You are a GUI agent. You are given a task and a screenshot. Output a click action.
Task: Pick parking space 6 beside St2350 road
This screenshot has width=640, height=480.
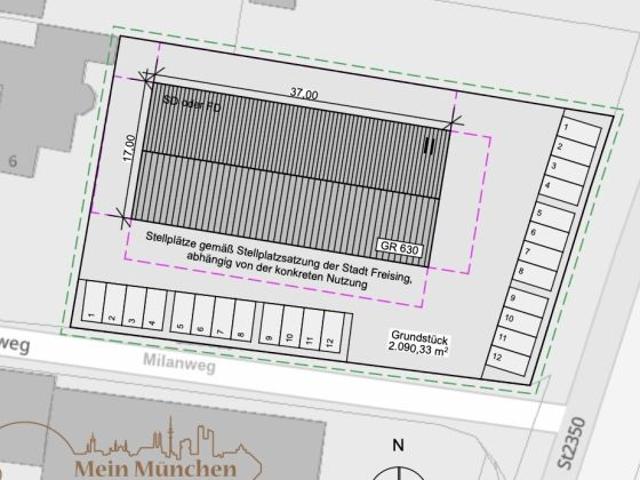547,237
